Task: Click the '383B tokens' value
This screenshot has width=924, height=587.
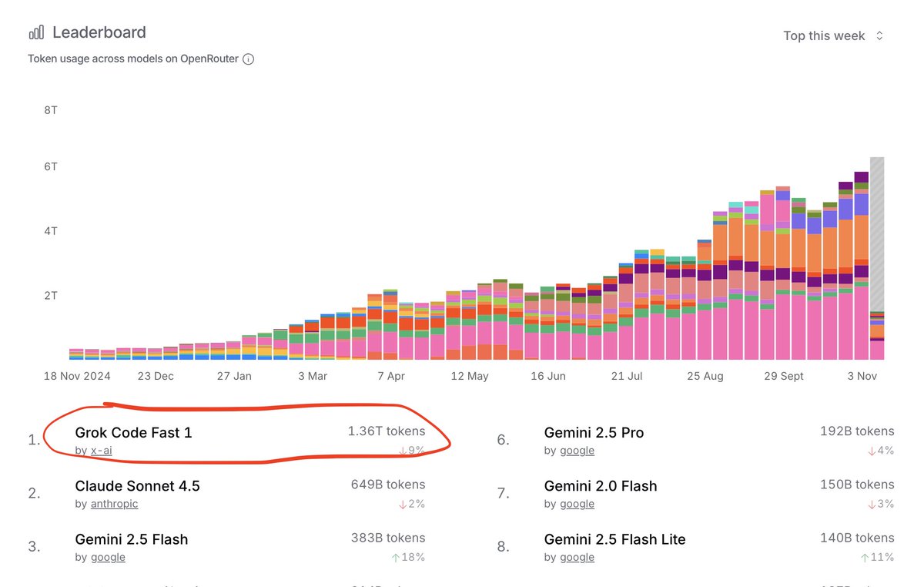Action: click(388, 538)
